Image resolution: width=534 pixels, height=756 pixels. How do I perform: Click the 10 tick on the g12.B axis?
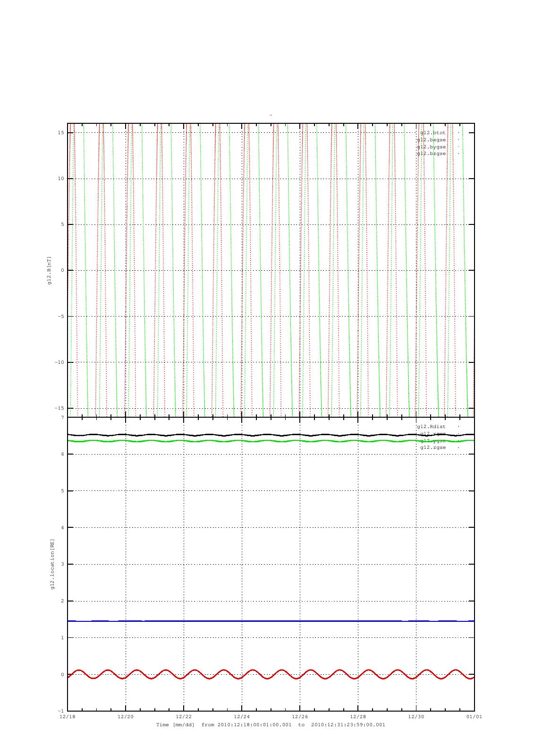[61, 179]
